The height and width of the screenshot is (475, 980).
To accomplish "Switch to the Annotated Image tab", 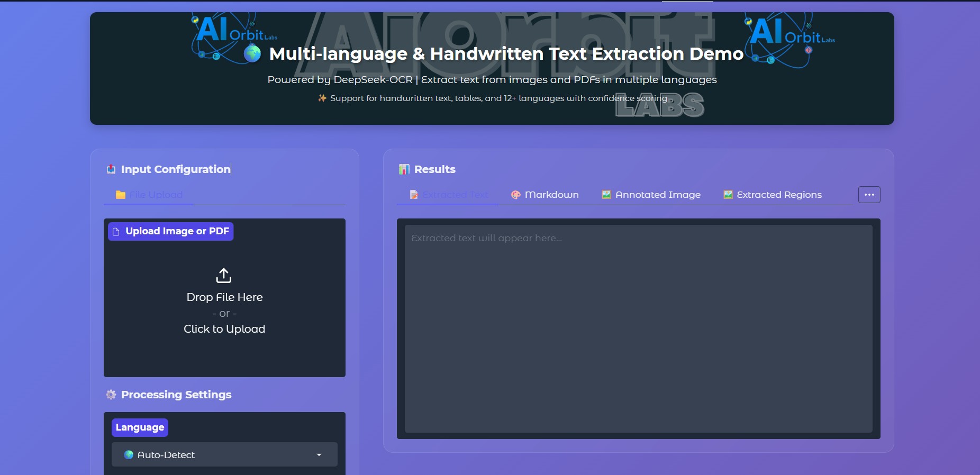I will click(x=651, y=195).
